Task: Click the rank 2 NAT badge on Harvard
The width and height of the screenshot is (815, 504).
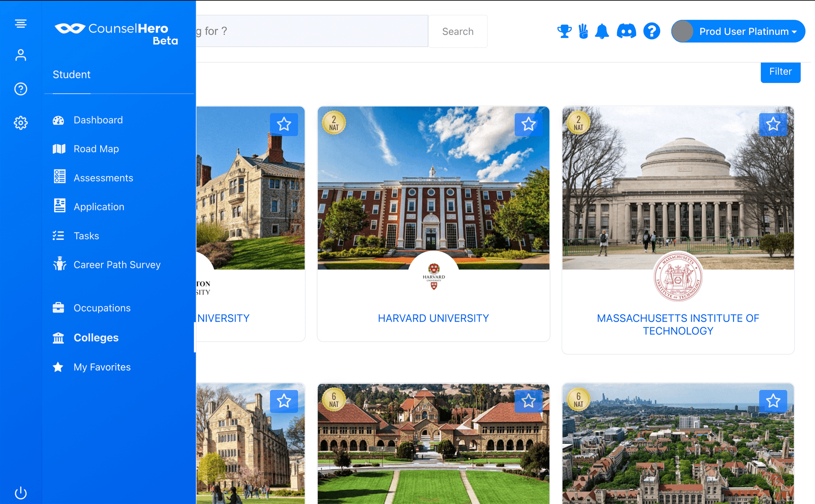Action: coord(334,123)
